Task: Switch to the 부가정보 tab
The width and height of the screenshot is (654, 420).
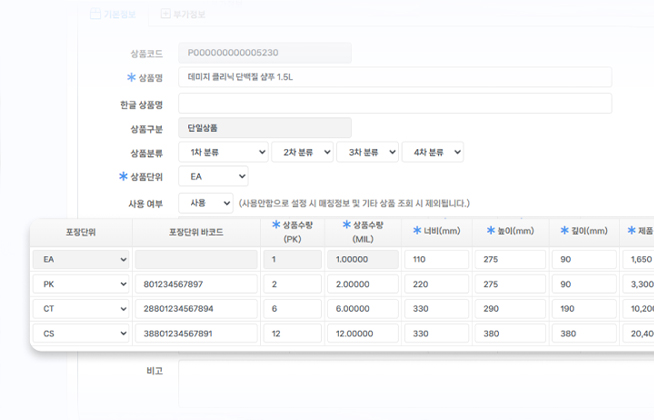Action: 183,15
